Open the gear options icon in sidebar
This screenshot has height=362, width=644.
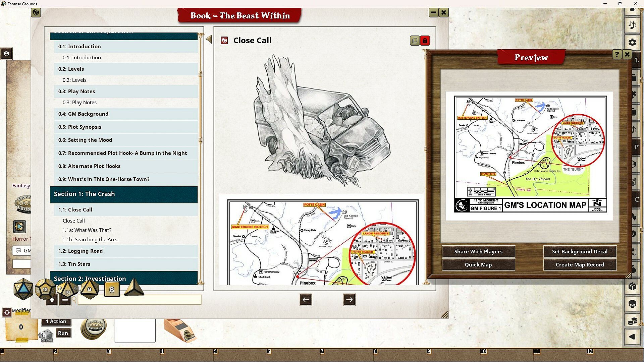tap(632, 43)
